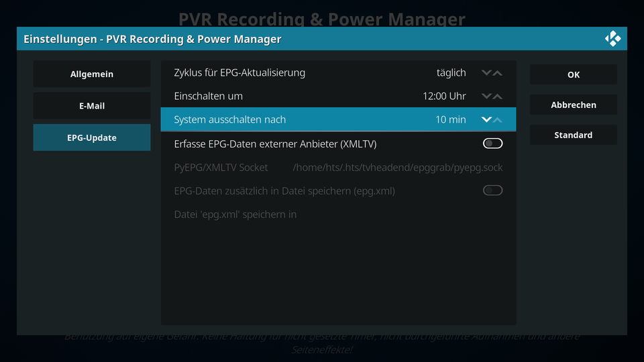Click up arrow for Einschalten um time

coord(497,96)
